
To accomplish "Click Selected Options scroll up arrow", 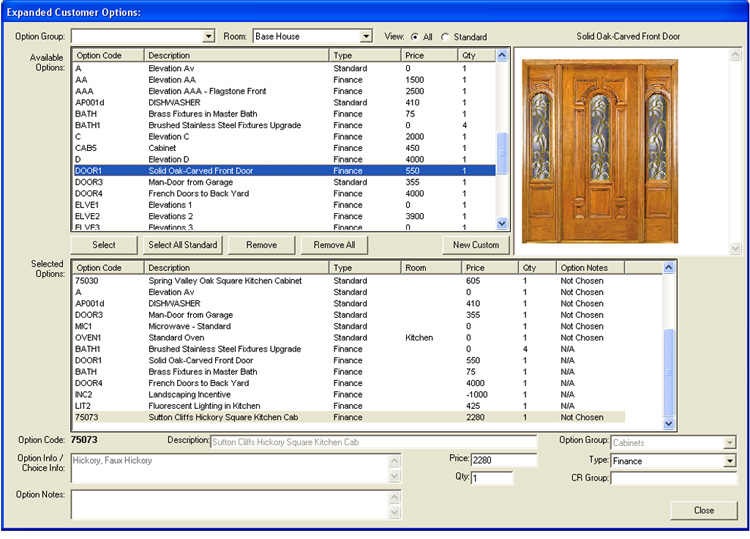I will coord(669,268).
